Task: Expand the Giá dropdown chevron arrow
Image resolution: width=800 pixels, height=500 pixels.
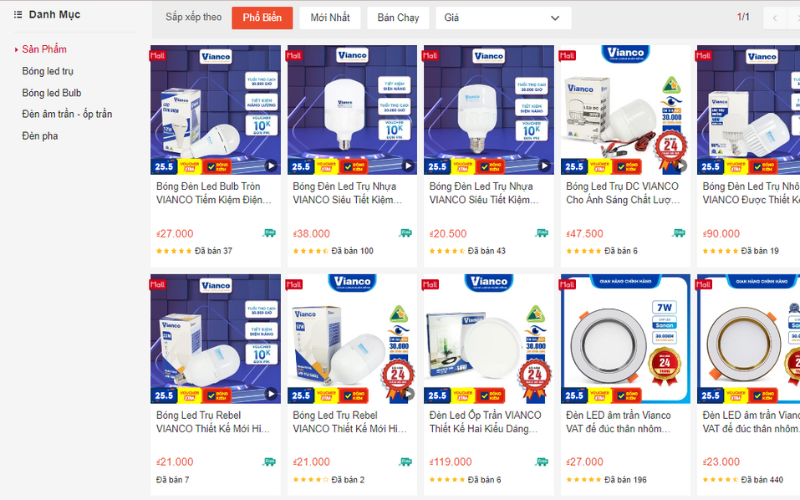Action: pyautogui.click(x=555, y=18)
